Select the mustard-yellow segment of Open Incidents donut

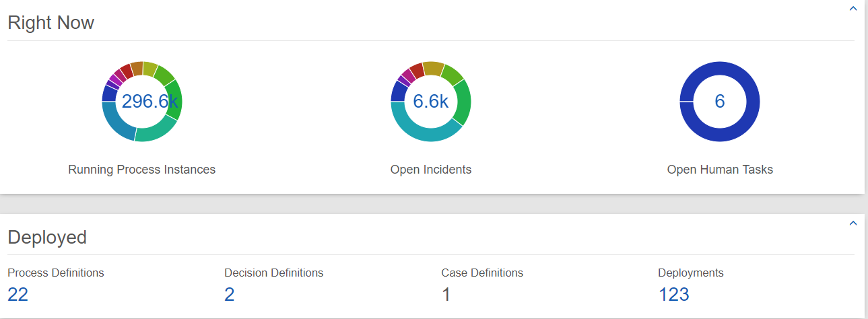click(434, 69)
